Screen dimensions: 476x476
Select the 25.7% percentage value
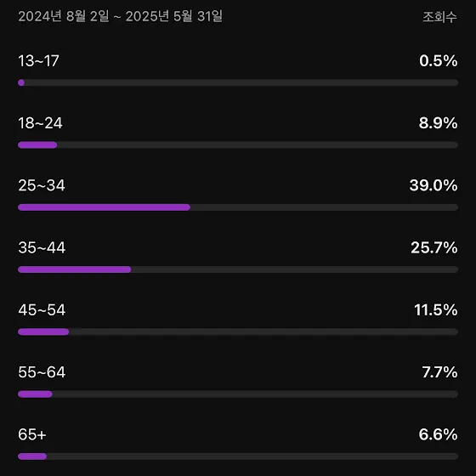pos(434,247)
